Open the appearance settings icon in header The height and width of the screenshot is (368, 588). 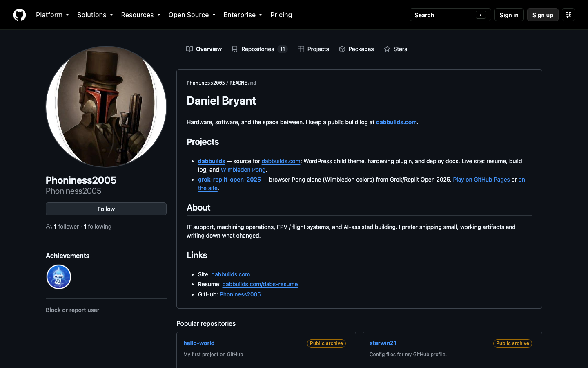click(568, 15)
